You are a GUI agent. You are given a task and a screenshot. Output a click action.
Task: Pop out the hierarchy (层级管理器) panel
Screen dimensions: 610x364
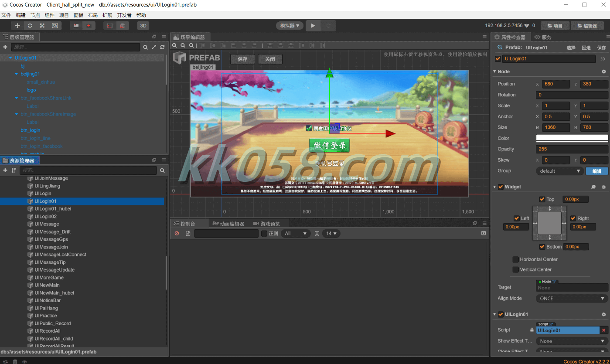coord(154,37)
